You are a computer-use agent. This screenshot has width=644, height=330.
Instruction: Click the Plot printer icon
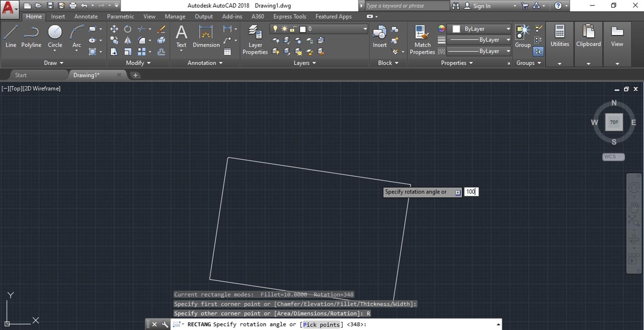point(73,5)
